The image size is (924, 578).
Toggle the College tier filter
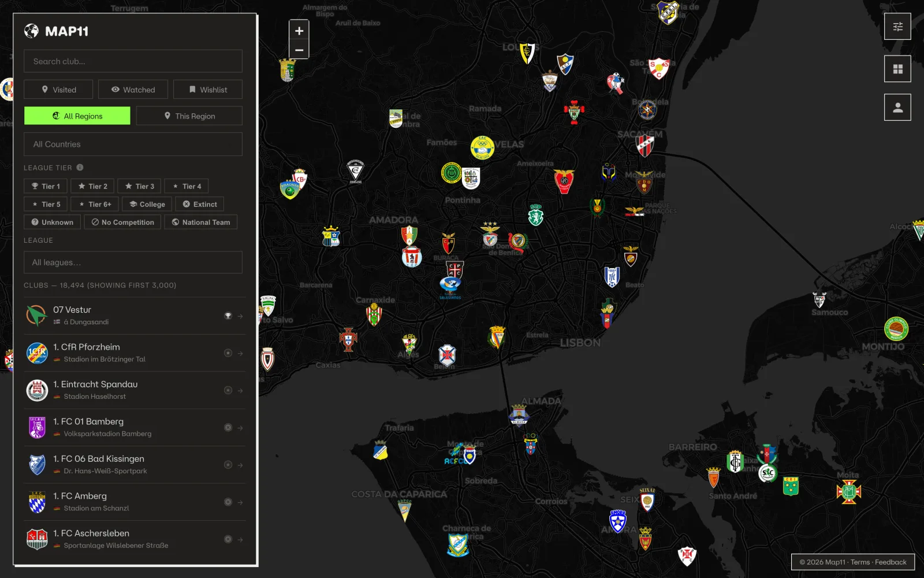pos(147,204)
